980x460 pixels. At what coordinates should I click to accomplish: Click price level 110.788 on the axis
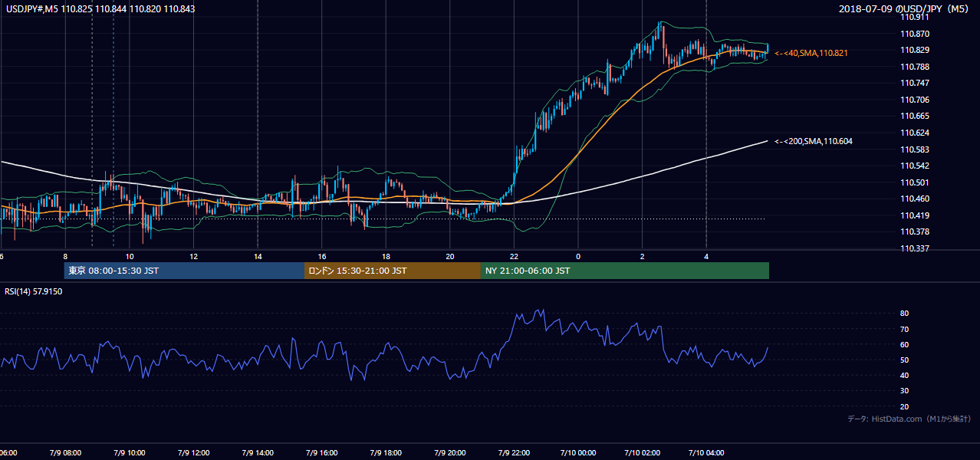915,67
